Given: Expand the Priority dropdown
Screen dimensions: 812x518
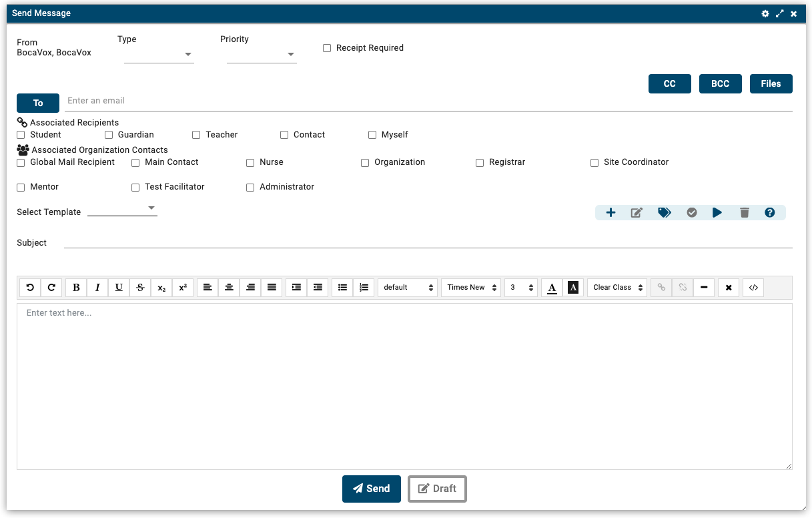Looking at the screenshot, I should (x=262, y=55).
